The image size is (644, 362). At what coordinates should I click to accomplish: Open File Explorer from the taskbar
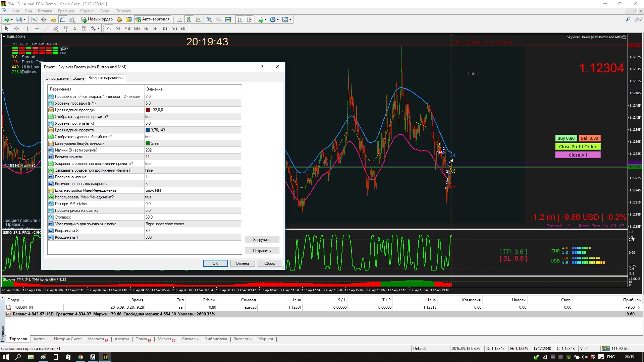click(x=31, y=357)
